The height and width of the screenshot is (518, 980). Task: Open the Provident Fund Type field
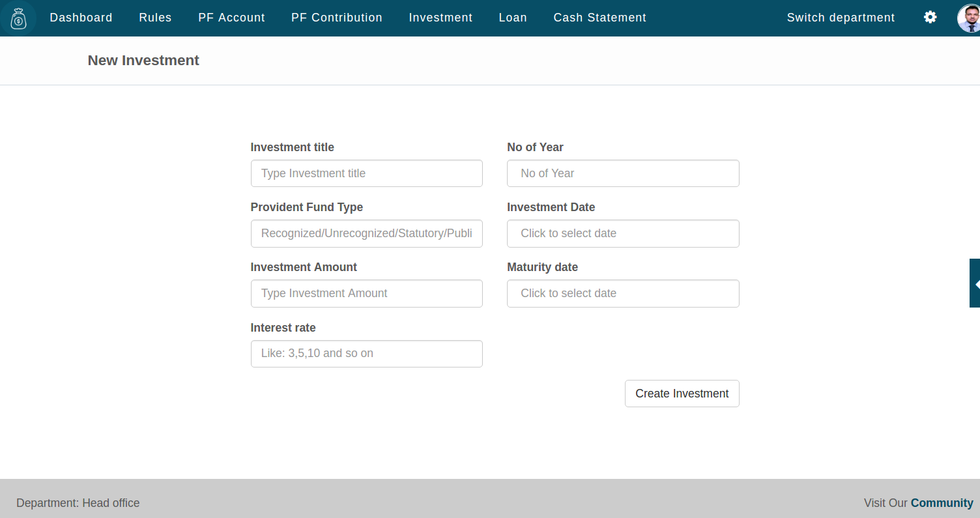366,233
